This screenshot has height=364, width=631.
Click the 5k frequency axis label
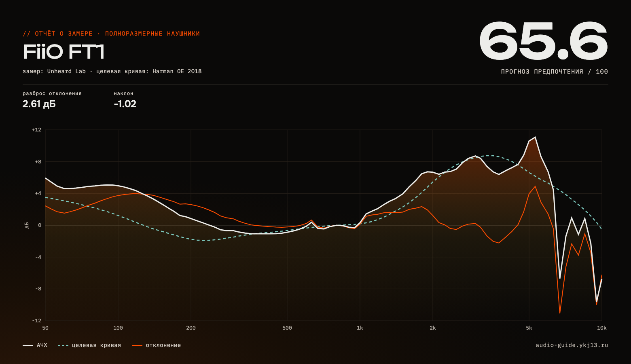pos(529,328)
